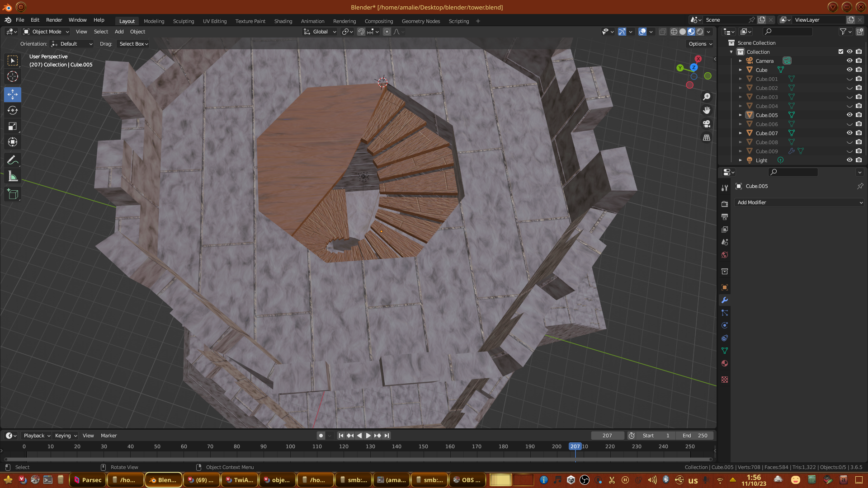Click frame 100 on the timeline
The height and width of the screenshot is (488, 868).
(290, 446)
